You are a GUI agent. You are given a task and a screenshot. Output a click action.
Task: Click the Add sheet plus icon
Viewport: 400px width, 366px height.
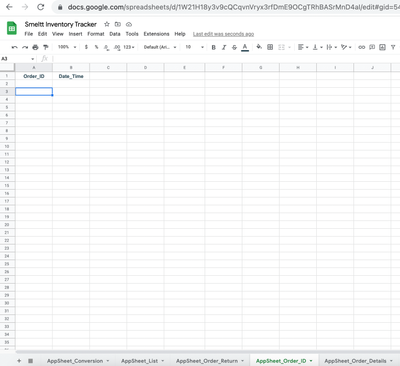[19, 361]
